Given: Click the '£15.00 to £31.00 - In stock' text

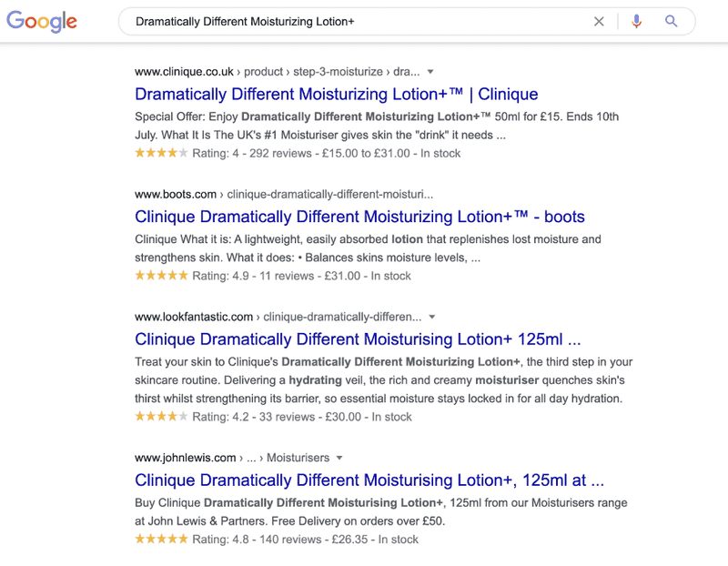Looking at the screenshot, I should pos(391,154).
